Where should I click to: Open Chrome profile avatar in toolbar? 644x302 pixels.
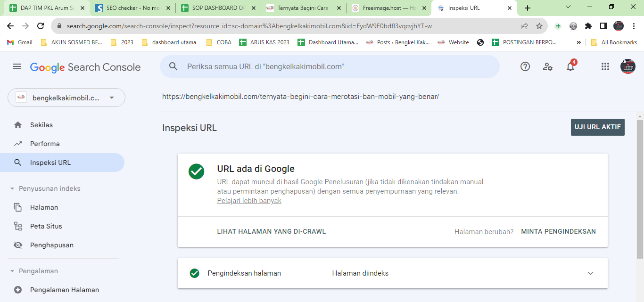point(619,26)
